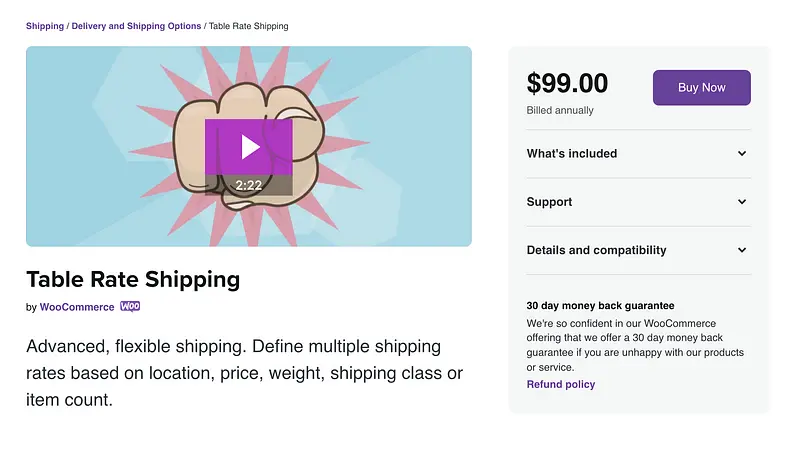Go to Shipping breadcrumb link

[x=45, y=26]
